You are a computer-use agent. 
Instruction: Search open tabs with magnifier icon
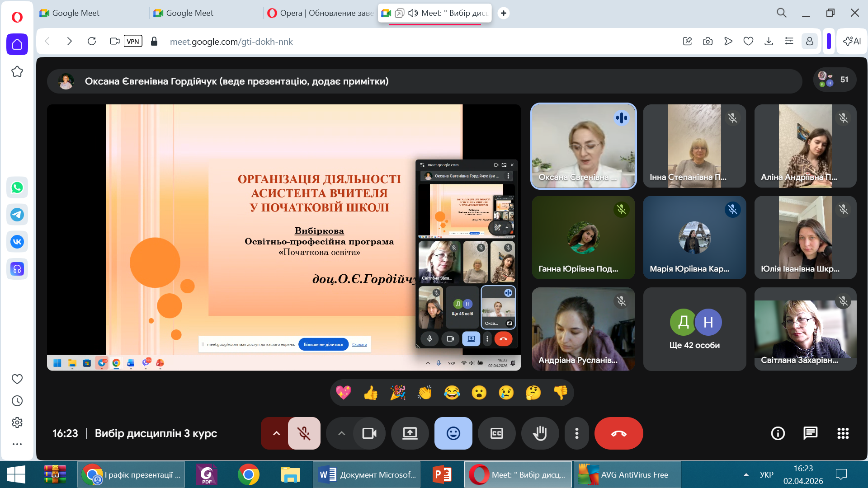pos(782,13)
